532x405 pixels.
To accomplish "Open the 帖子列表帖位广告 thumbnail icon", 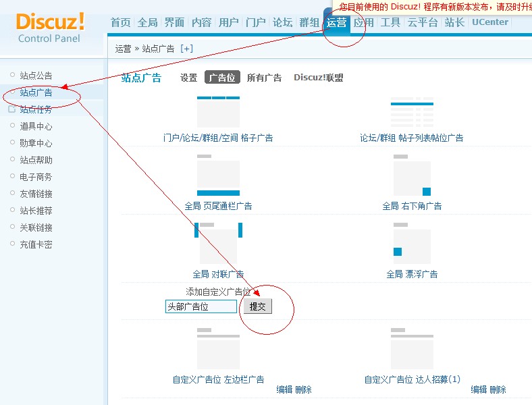I will pyautogui.click(x=412, y=112).
